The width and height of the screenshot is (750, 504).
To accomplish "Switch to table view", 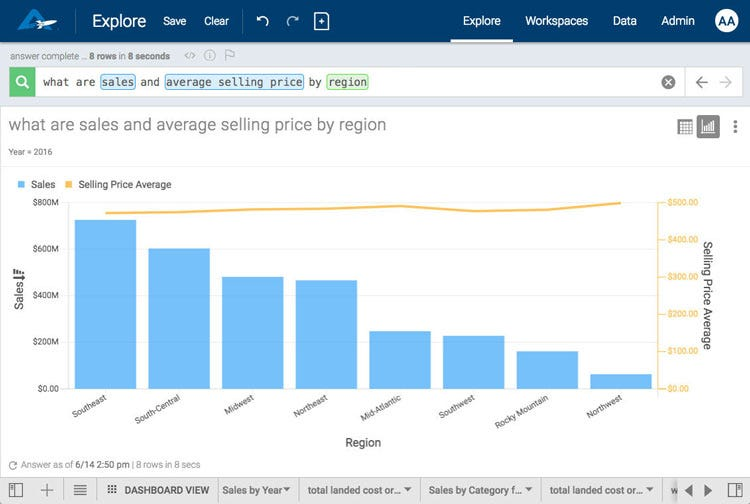I will coord(685,127).
